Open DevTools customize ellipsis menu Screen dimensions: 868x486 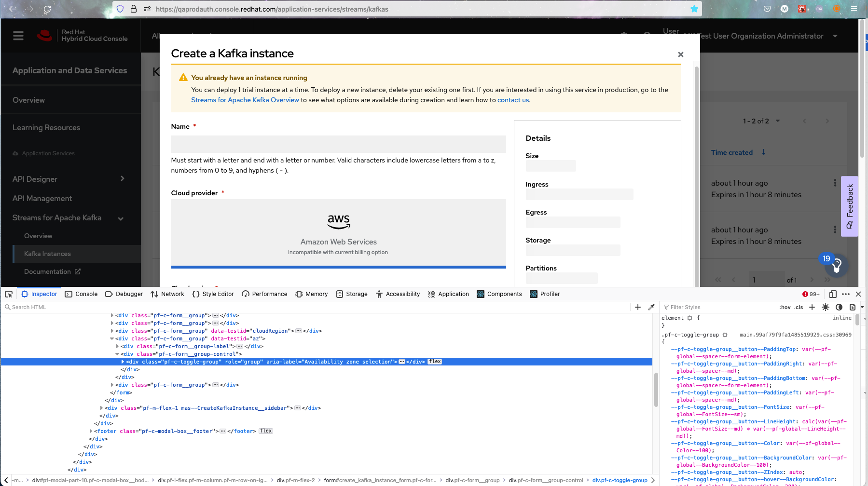point(846,294)
